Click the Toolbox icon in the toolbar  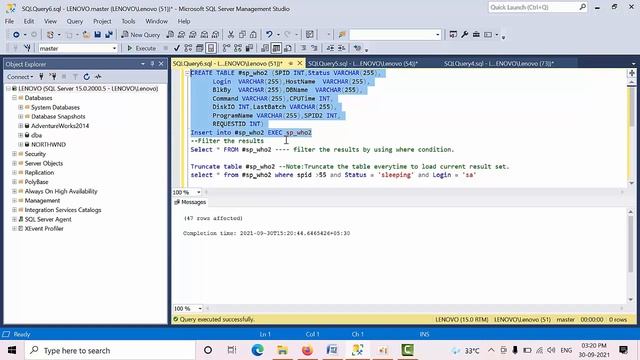476,35
